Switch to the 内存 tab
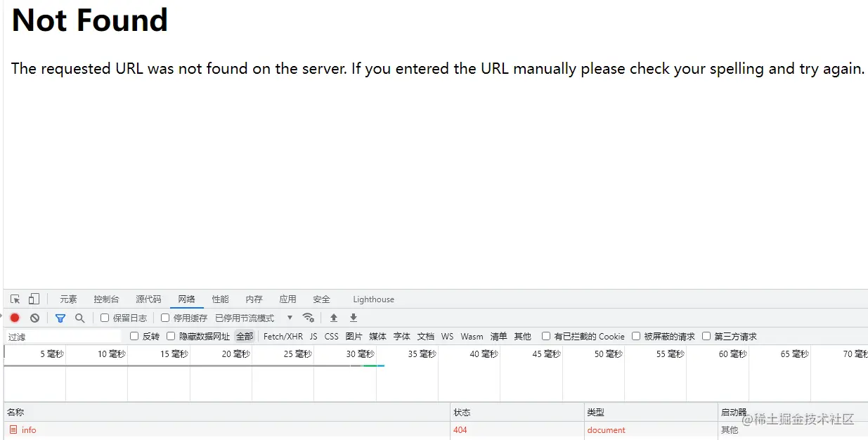 click(x=254, y=299)
